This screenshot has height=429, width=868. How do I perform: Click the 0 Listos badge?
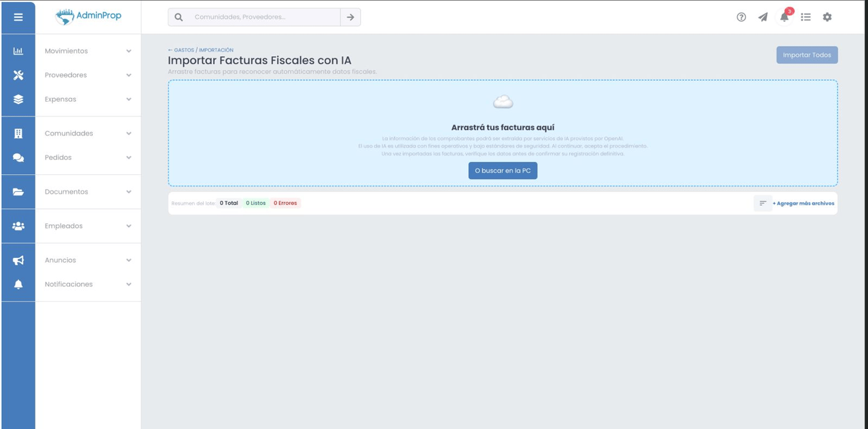click(255, 203)
